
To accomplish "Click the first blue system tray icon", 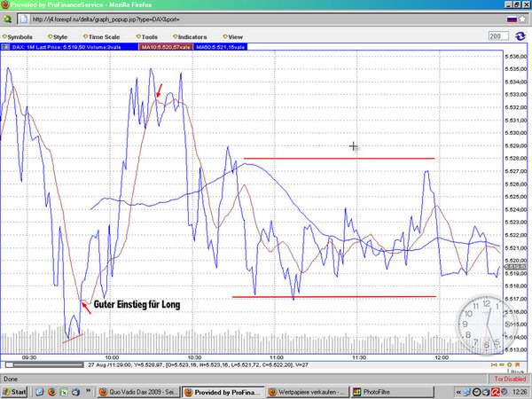I will pos(467,392).
